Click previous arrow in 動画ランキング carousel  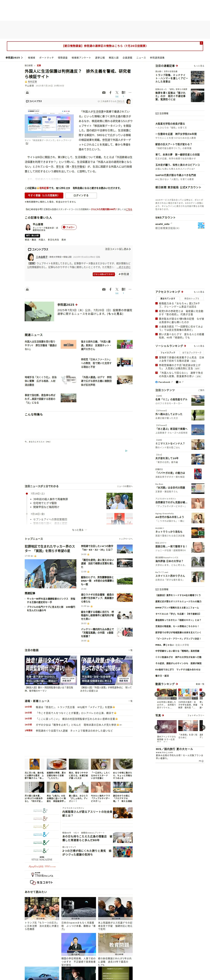(x=157, y=694)
